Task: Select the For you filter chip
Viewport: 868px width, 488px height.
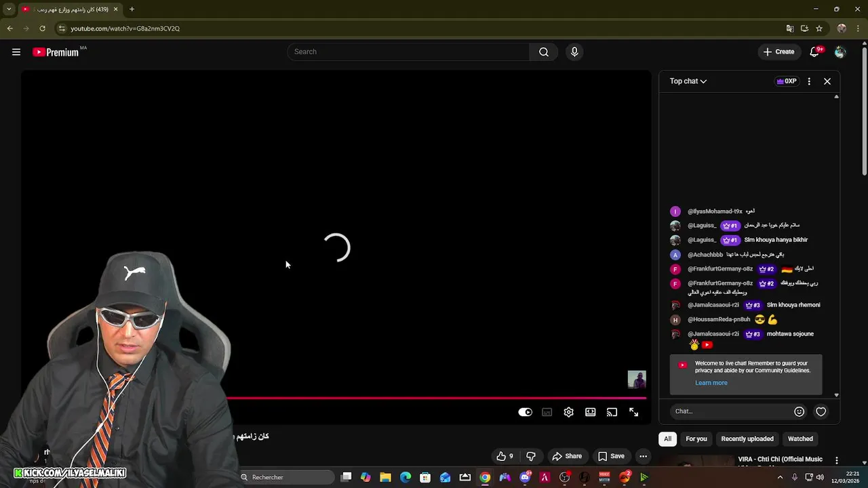Action: [x=696, y=439]
